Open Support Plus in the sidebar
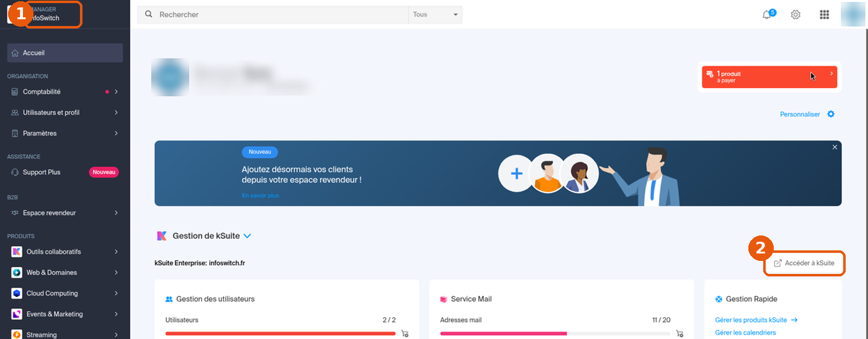The width and height of the screenshot is (868, 339). [65, 172]
